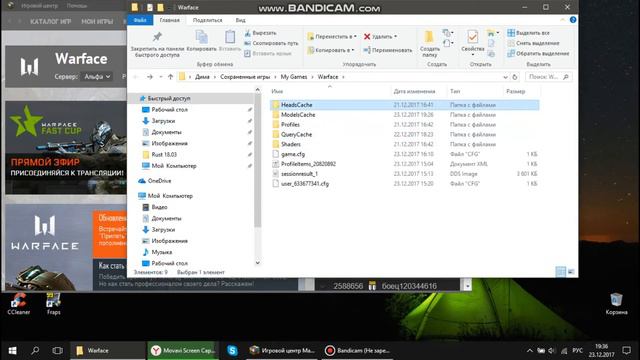Select the Profiles folder

pos(290,124)
